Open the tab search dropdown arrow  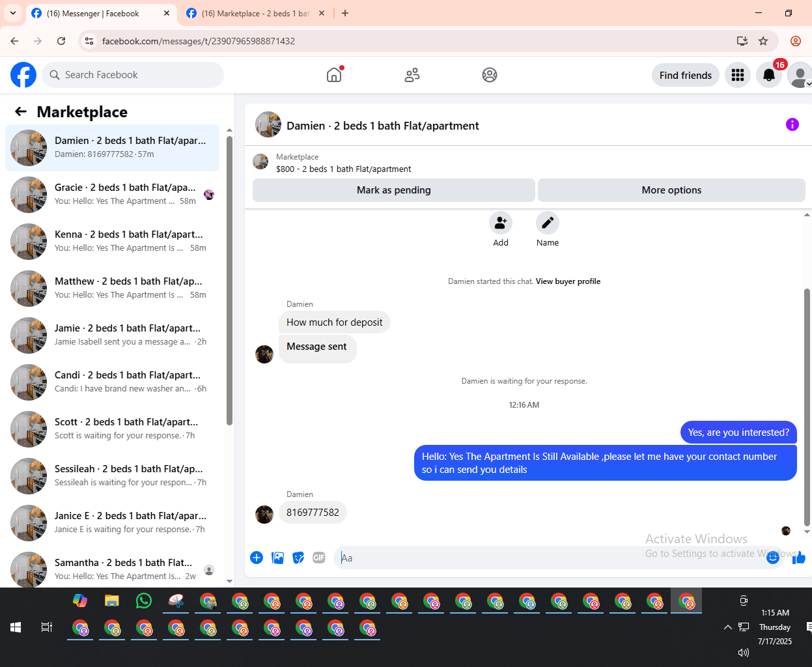pyautogui.click(x=13, y=13)
